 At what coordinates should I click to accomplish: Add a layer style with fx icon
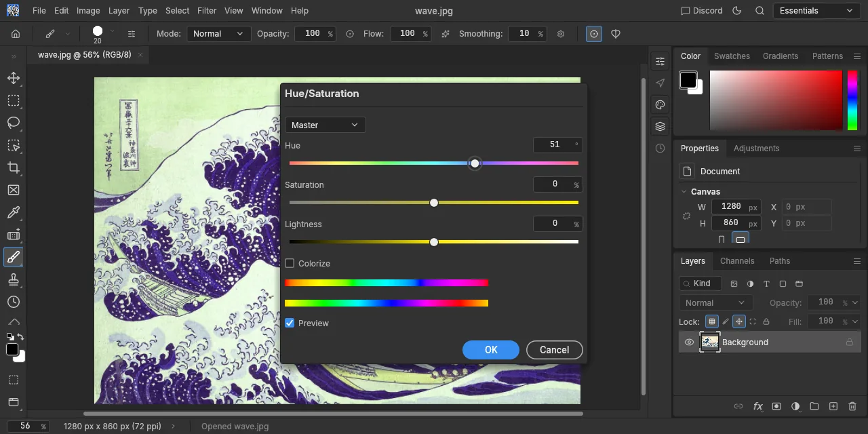[x=758, y=406]
